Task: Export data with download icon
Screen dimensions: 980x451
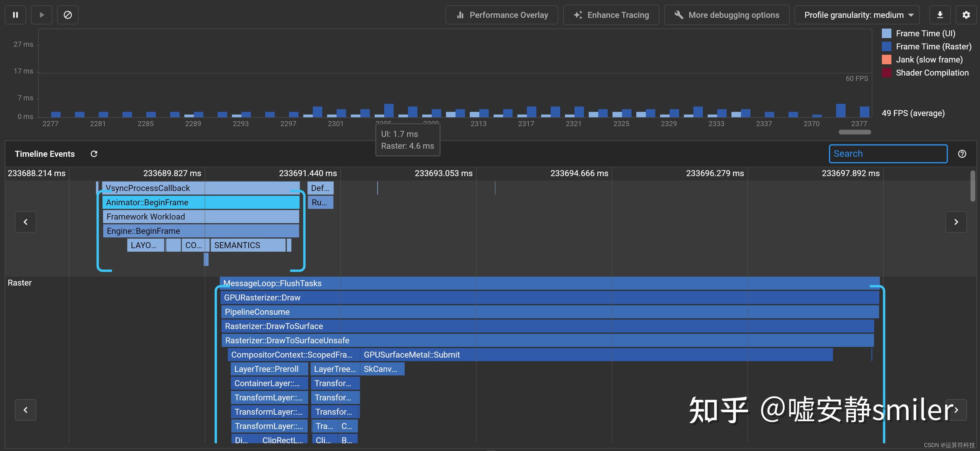Action: tap(940, 15)
